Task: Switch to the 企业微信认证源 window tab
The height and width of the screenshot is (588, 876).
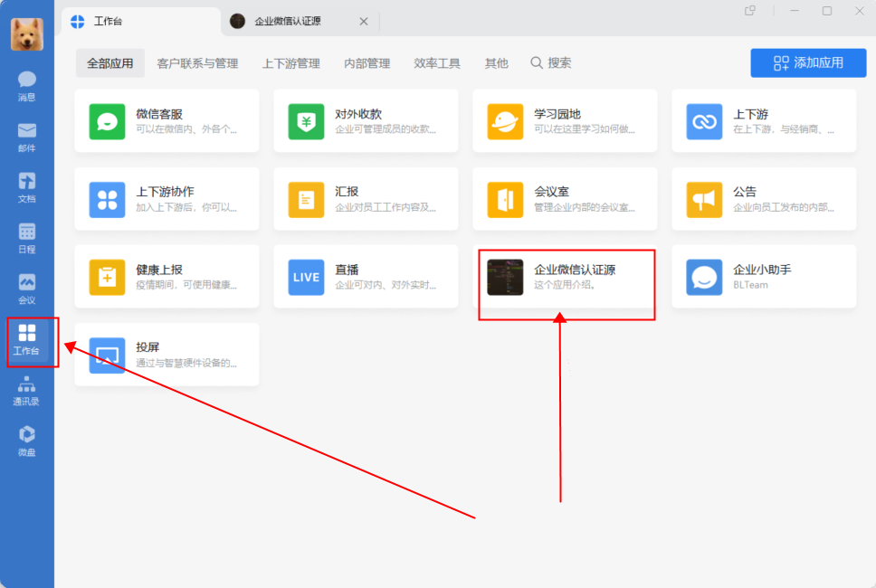Action: (287, 21)
